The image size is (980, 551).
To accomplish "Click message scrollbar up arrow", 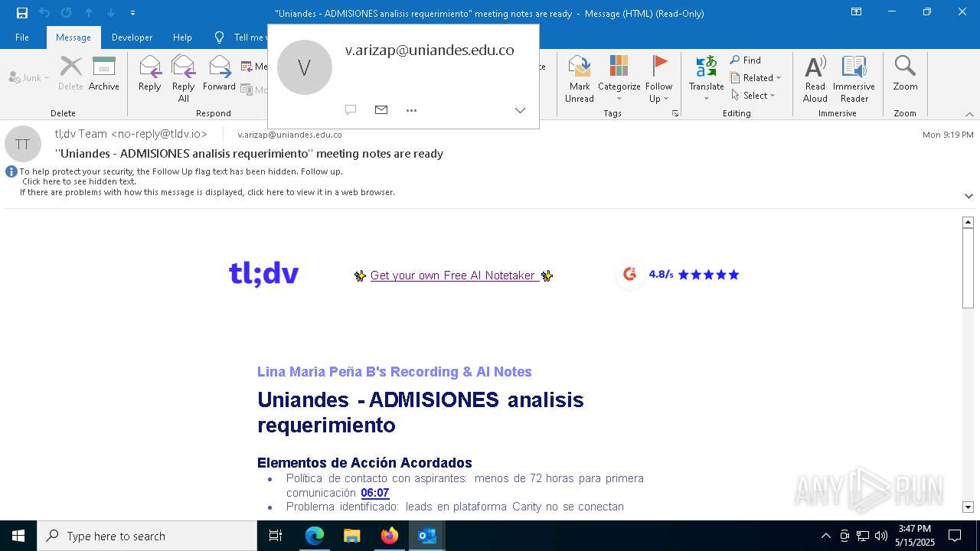I will pyautogui.click(x=968, y=222).
